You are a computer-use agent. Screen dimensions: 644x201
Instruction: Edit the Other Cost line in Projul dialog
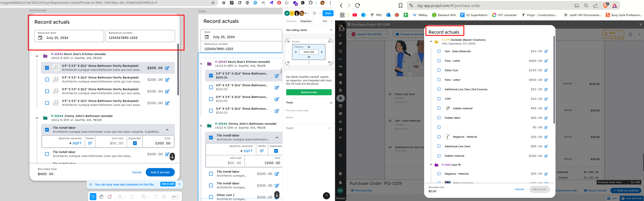[546, 70]
